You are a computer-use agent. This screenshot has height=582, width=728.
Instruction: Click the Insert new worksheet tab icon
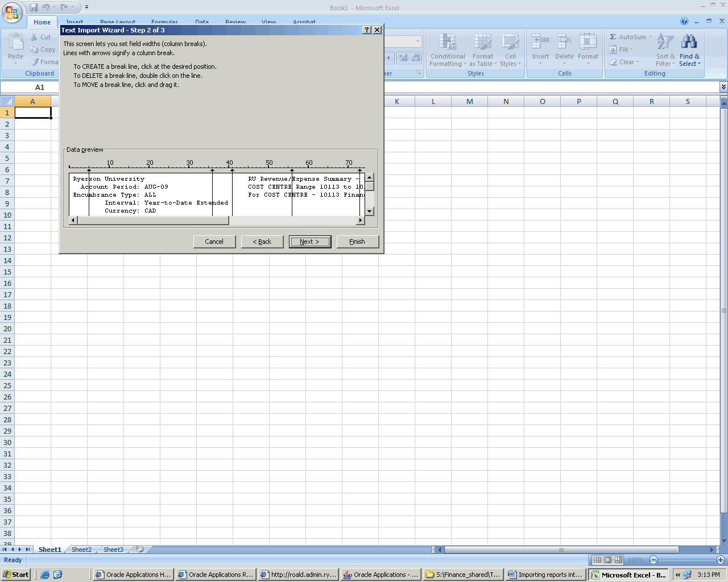pos(139,550)
